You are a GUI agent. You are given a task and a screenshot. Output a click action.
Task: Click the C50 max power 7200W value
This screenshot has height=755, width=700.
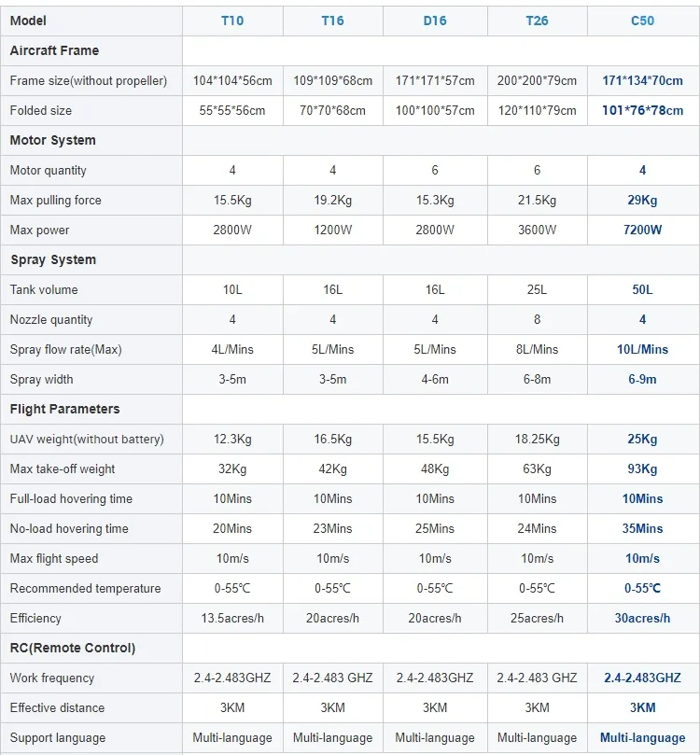pos(643,230)
